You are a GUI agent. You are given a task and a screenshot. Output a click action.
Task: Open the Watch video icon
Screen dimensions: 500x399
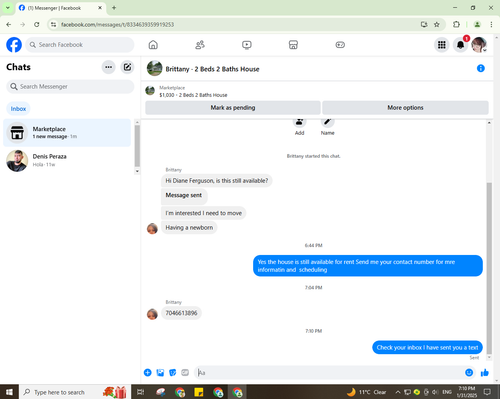tap(247, 45)
